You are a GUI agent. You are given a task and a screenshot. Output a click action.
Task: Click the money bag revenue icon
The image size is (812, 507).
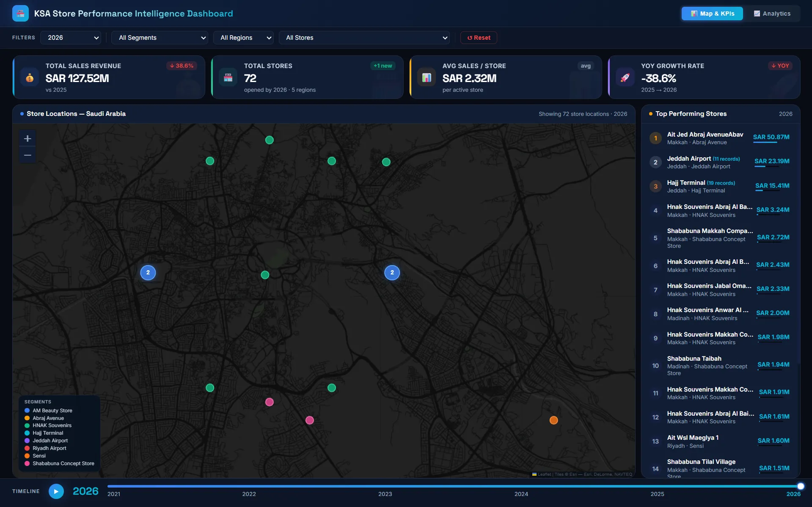pyautogui.click(x=30, y=77)
